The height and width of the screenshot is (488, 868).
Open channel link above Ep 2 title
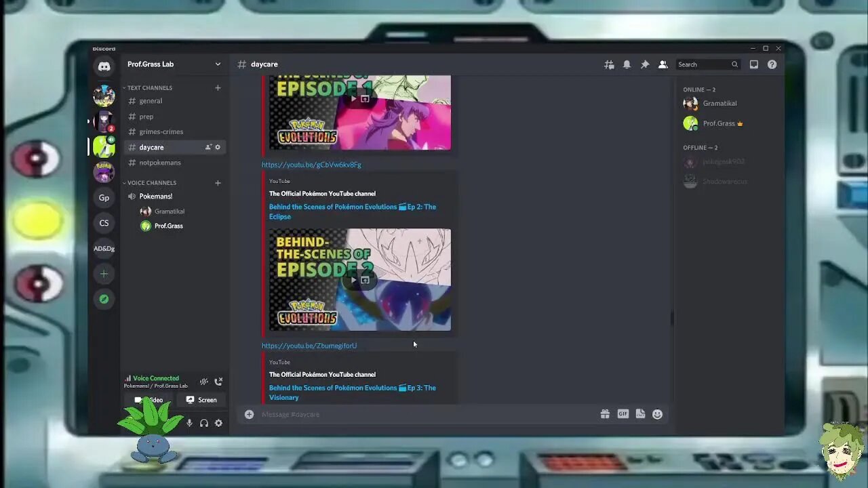(322, 194)
